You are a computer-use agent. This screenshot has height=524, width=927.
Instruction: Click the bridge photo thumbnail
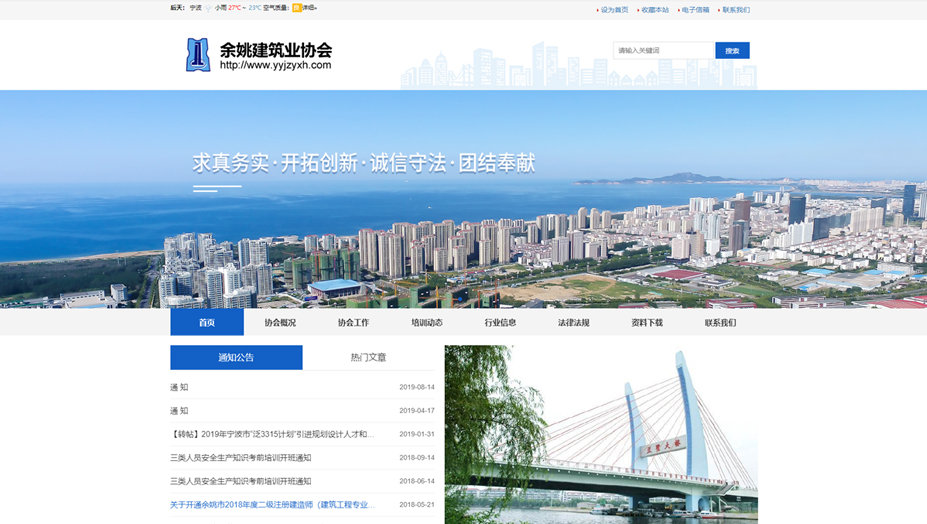click(x=600, y=435)
